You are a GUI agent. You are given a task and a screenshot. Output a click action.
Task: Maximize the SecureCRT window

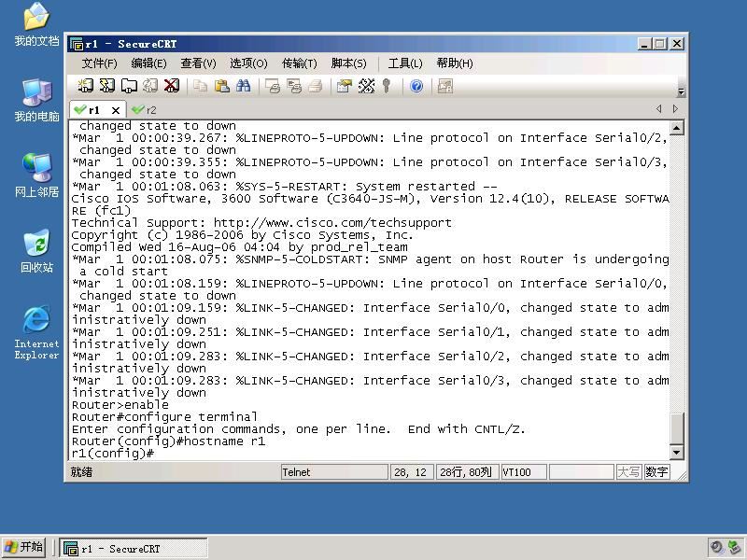pyautogui.click(x=660, y=44)
